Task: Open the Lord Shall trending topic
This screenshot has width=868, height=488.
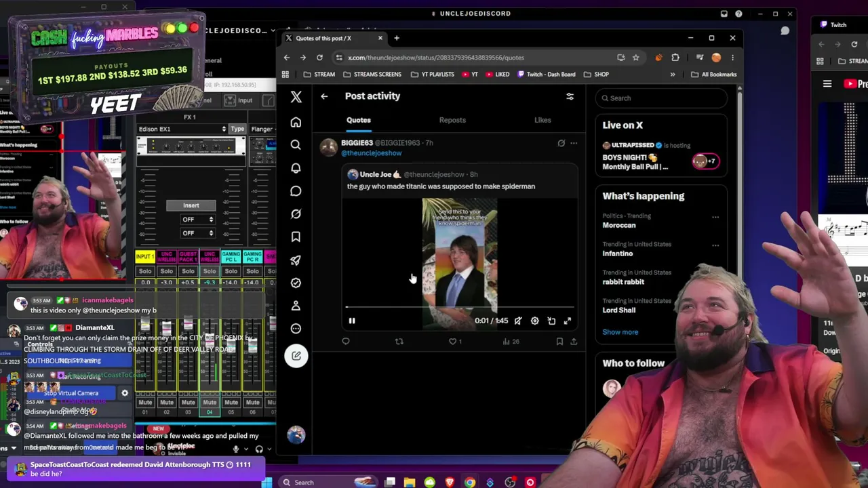Action: [x=619, y=310]
